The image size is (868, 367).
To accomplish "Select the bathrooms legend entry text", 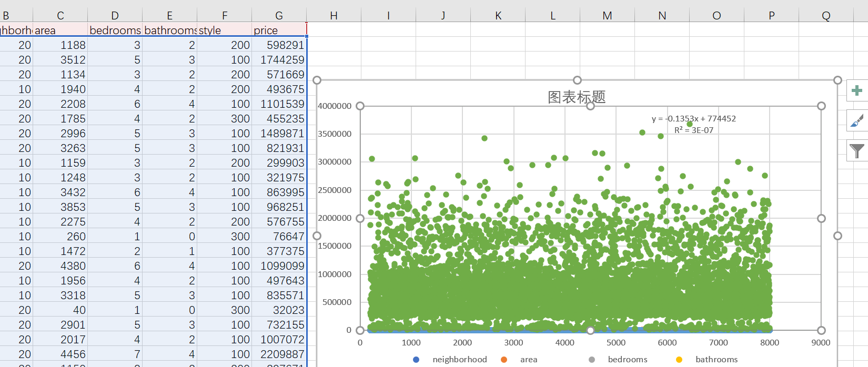I will click(x=716, y=360).
